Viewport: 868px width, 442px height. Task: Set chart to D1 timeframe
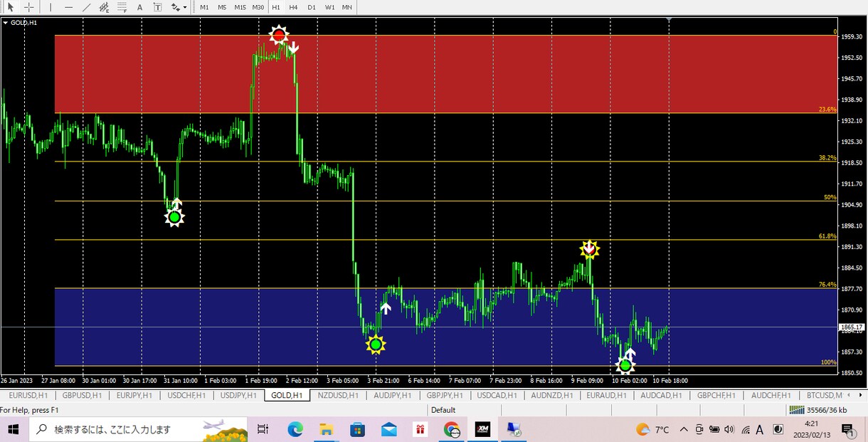click(x=312, y=7)
